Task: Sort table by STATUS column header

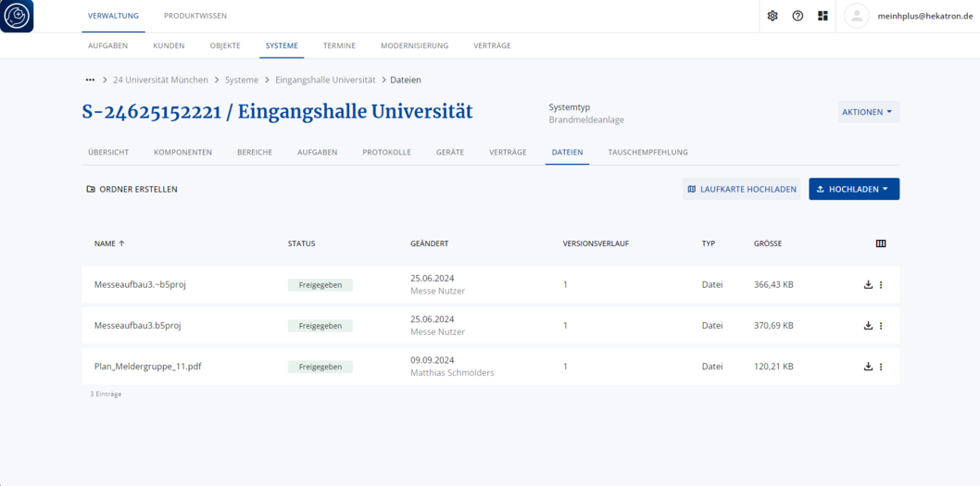Action: (x=301, y=243)
